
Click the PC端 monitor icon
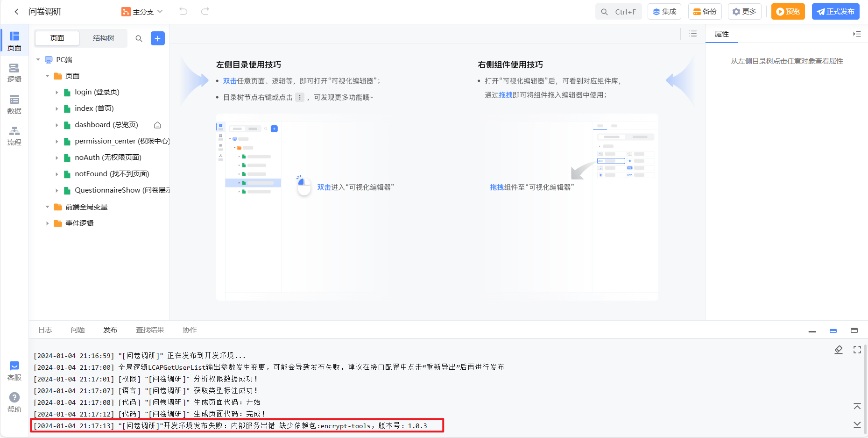coord(49,60)
